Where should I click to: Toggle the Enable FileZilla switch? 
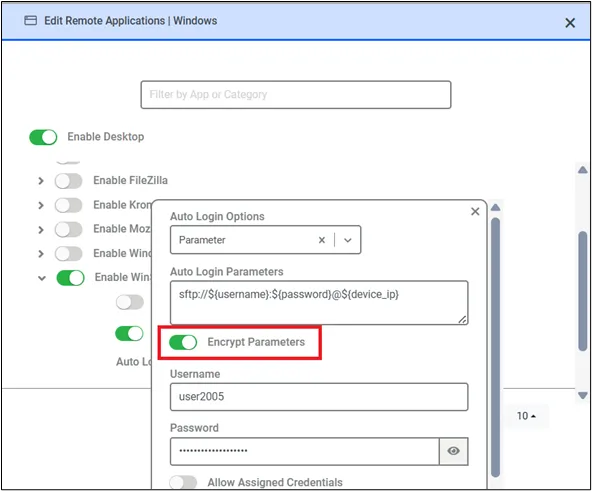(x=68, y=181)
